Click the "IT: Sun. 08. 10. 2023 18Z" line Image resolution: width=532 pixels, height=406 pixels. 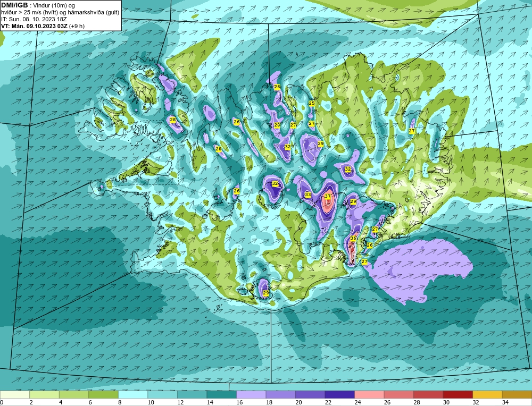pos(34,19)
